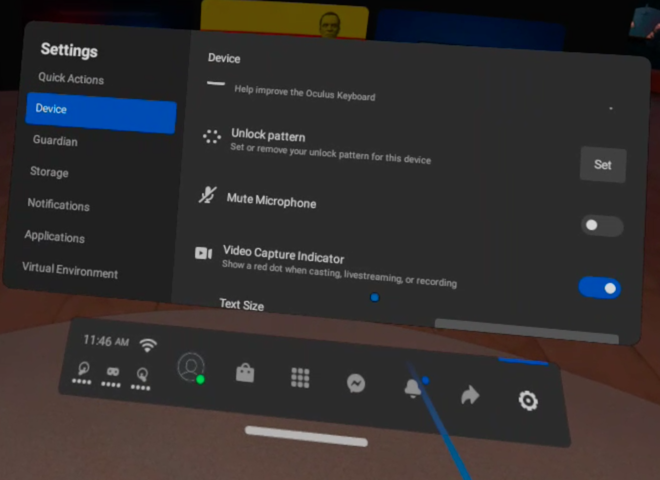Enable the Mute Microphone toggle

click(x=602, y=225)
